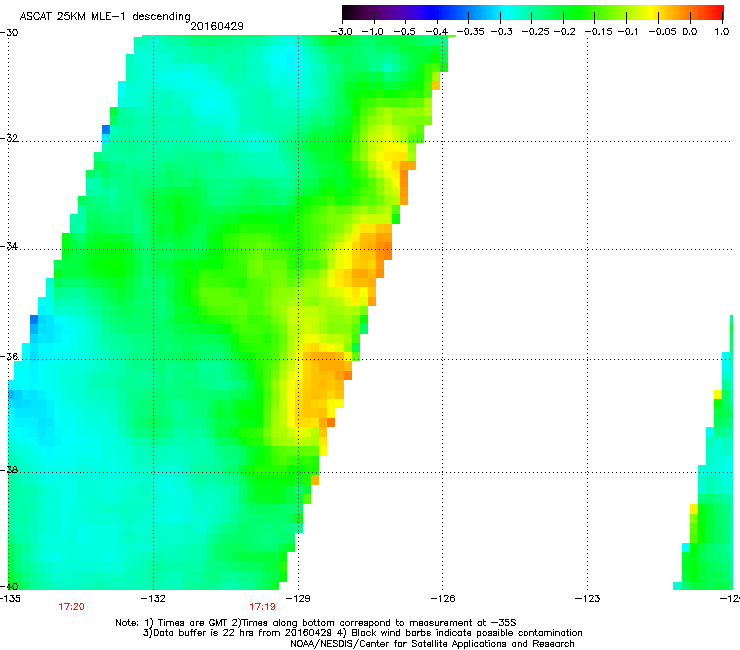The image size is (740, 650).
Task: Click the colorbar tick label '-1.0'
Action: click(x=373, y=32)
